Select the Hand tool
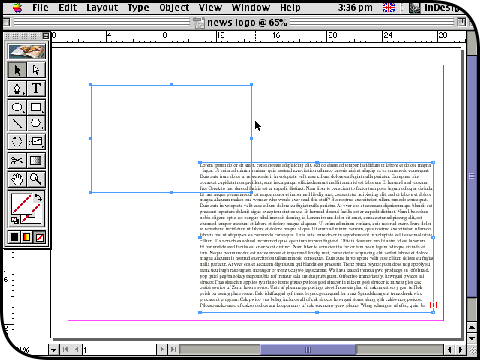Screen dimensions: 480x360 point(17,179)
